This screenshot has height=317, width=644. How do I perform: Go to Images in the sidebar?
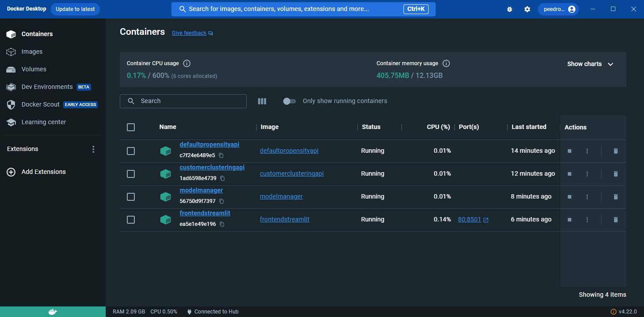[53, 52]
